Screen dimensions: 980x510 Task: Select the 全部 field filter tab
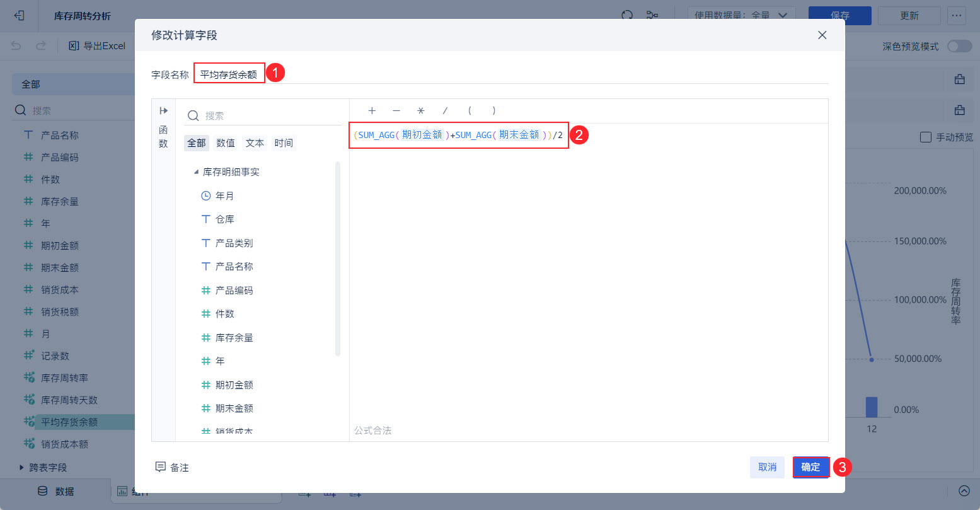(197, 143)
